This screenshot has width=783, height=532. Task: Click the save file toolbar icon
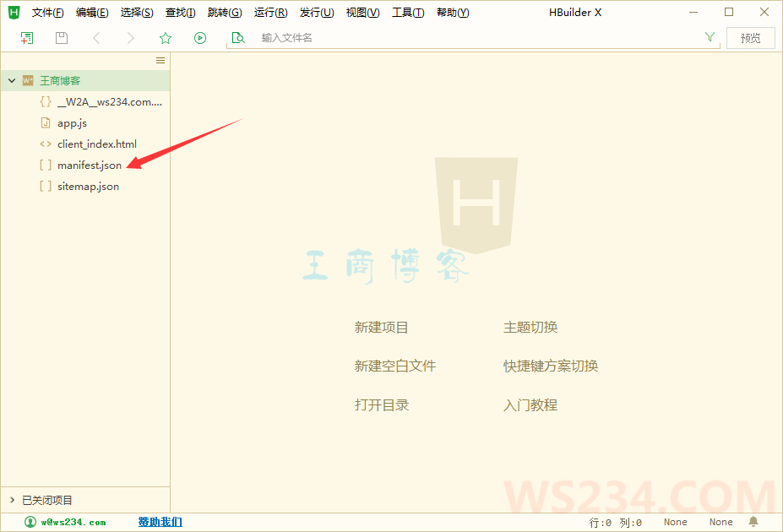tap(62, 38)
